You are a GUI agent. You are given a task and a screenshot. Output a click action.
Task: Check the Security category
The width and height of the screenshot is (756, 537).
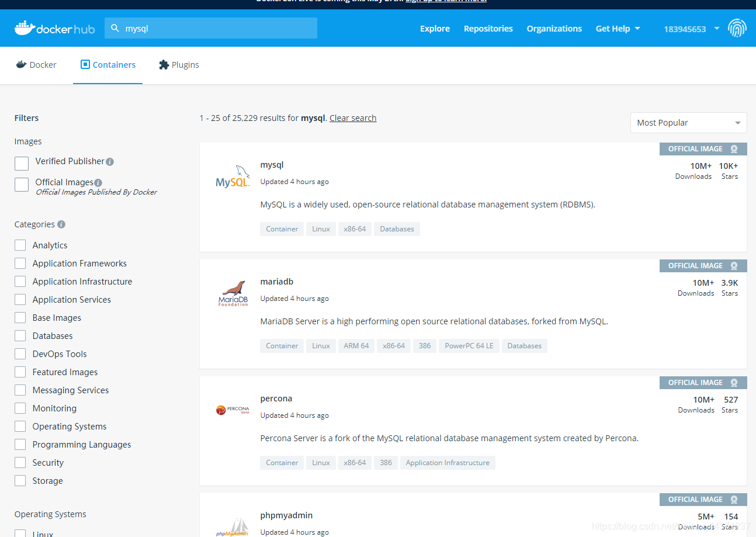[20, 462]
